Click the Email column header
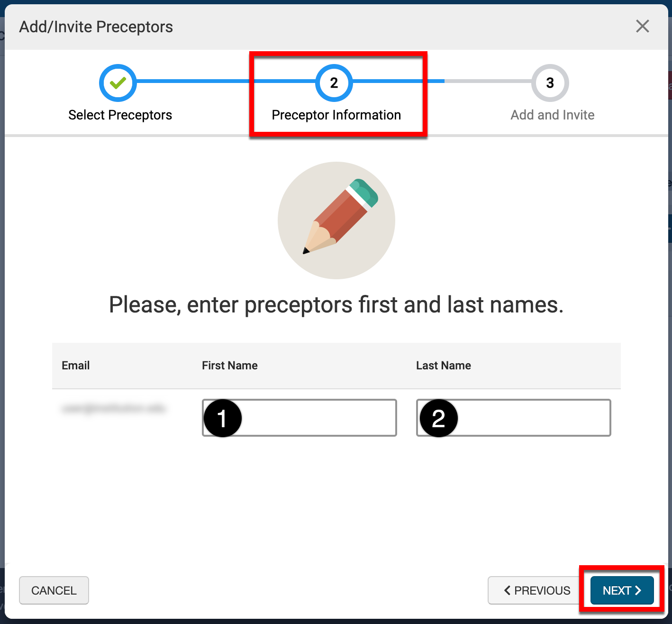This screenshot has width=672, height=624. 76,366
